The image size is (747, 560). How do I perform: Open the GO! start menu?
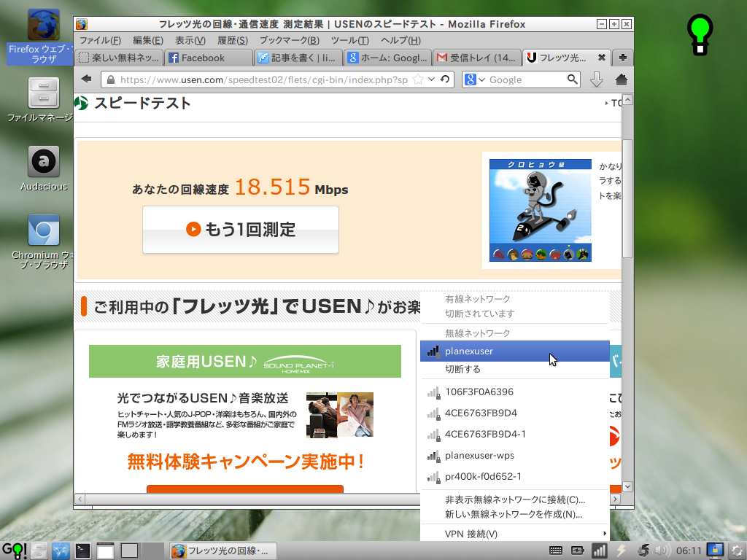(x=14, y=551)
